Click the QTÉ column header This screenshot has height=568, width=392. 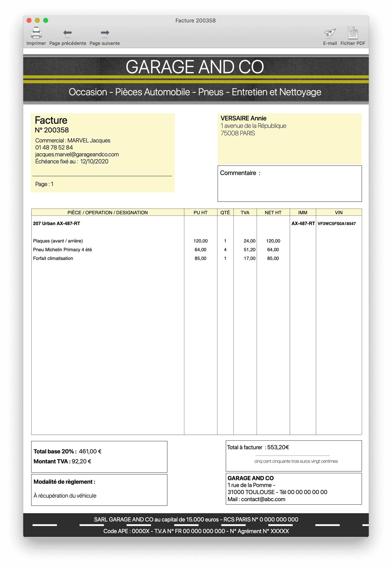[x=225, y=213]
